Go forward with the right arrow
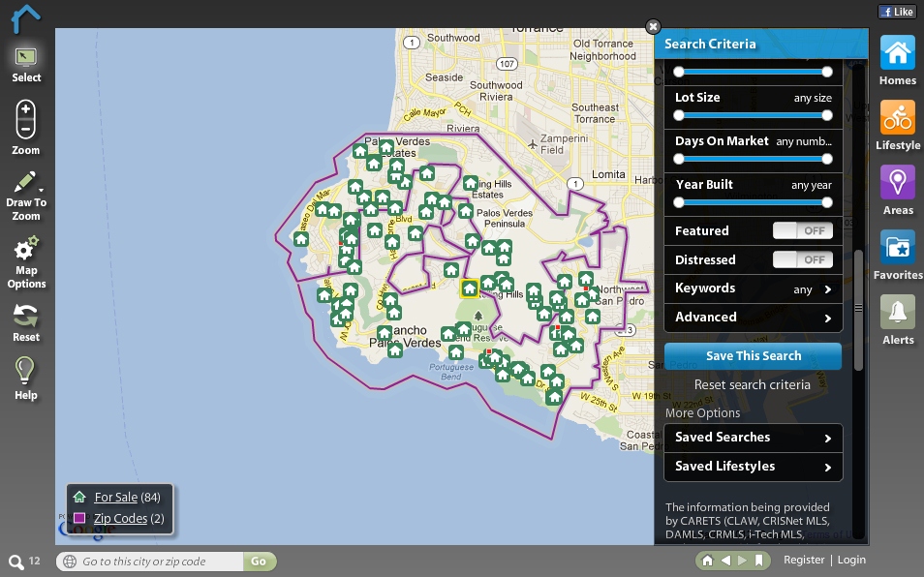The height and width of the screenshot is (577, 924). [x=743, y=561]
